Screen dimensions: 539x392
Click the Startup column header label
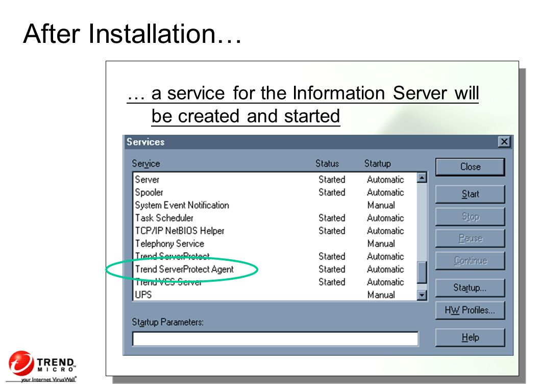click(x=377, y=164)
